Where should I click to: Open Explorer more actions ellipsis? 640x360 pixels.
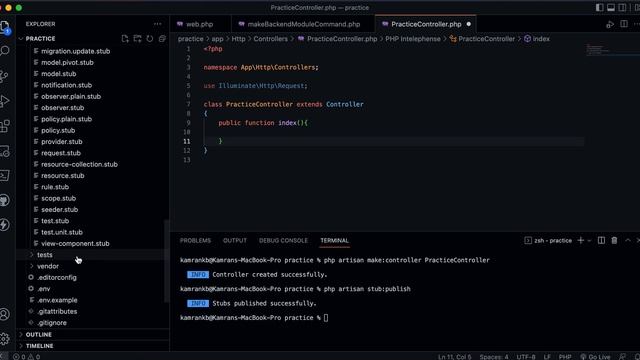158,24
